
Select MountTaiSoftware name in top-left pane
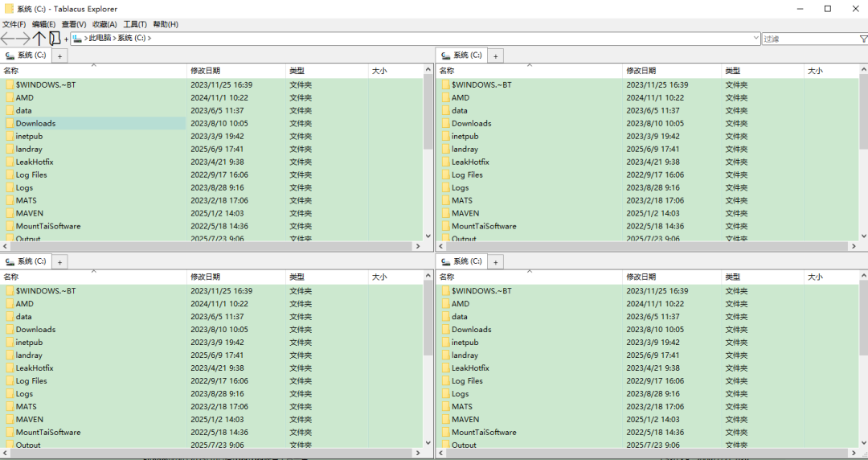[48, 226]
